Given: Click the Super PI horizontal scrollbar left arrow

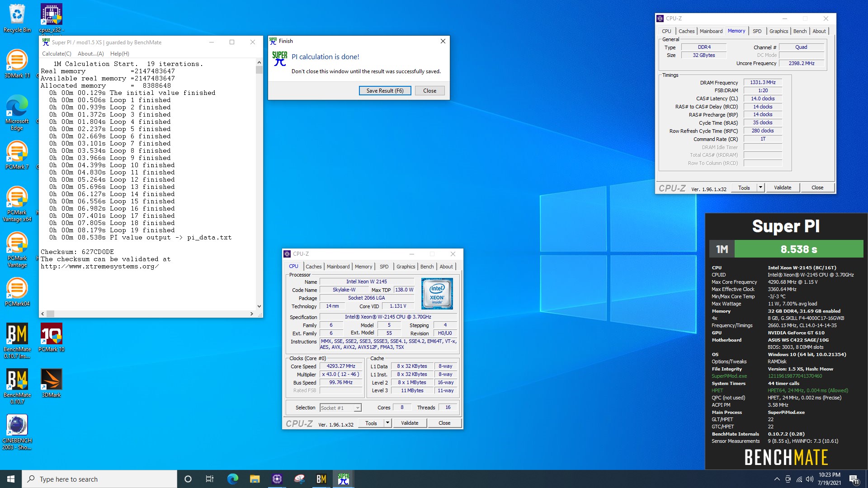Looking at the screenshot, I should point(42,314).
